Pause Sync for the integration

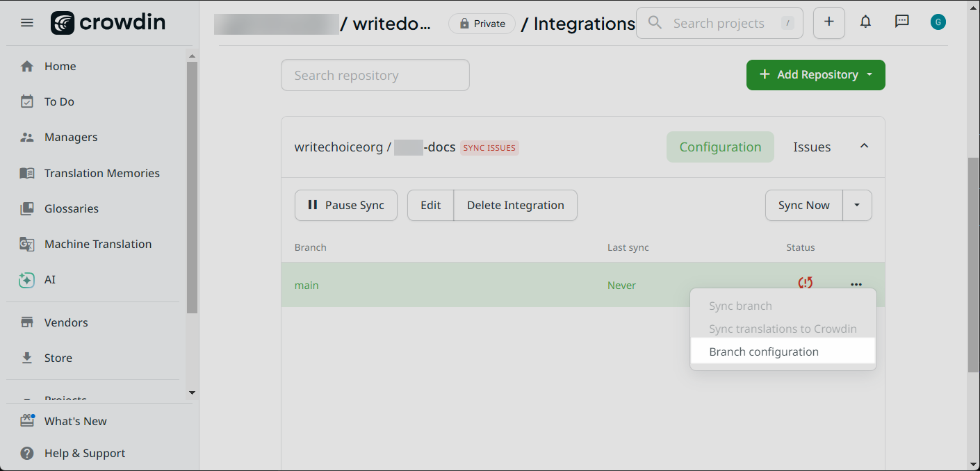tap(345, 206)
